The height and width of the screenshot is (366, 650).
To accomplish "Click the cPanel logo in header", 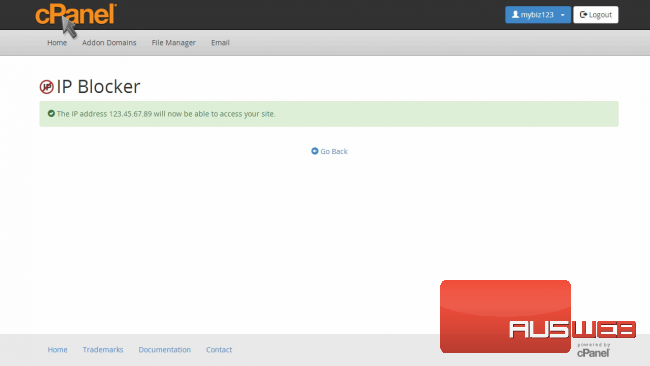I will 76,15.
